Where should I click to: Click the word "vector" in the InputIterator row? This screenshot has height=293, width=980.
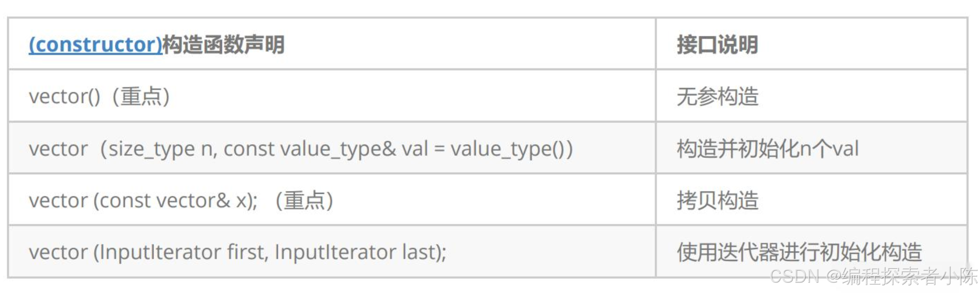point(58,252)
